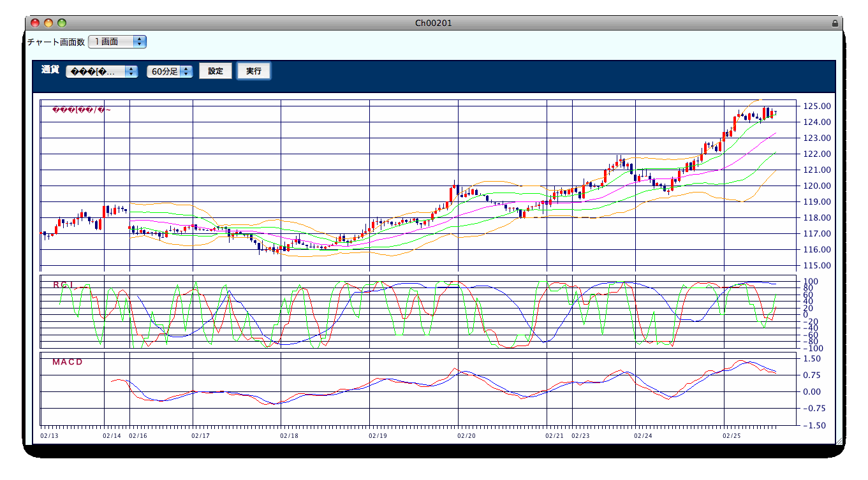Click the MACD indicator label
The height and width of the screenshot is (480, 868).
click(68, 362)
